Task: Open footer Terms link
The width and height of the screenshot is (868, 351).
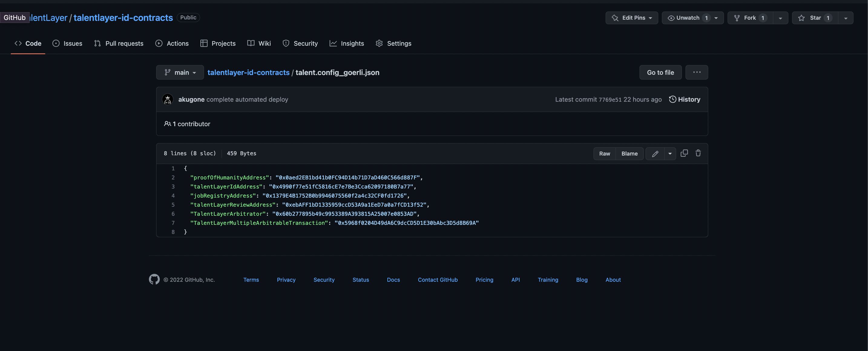Action: click(x=251, y=280)
